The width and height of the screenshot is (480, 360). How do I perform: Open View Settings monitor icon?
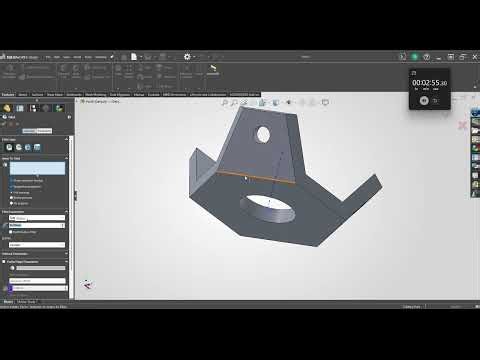pyautogui.click(x=325, y=102)
